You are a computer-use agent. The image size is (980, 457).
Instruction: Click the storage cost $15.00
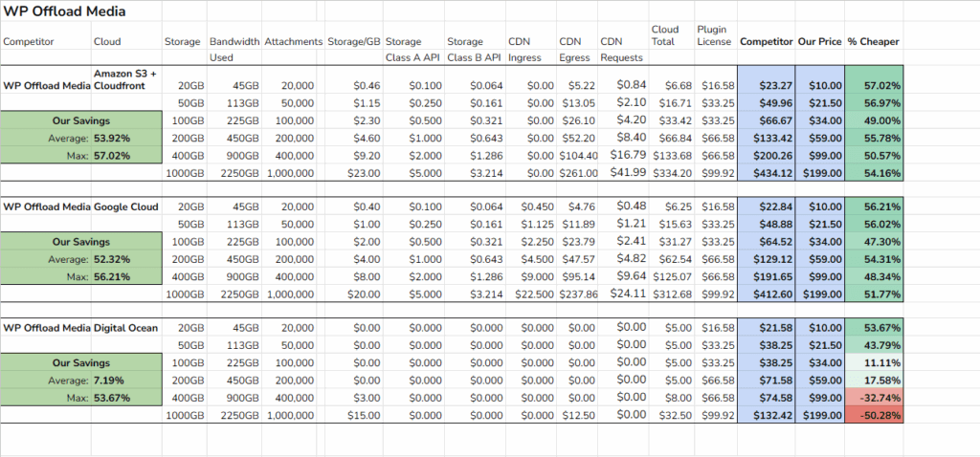click(x=354, y=415)
